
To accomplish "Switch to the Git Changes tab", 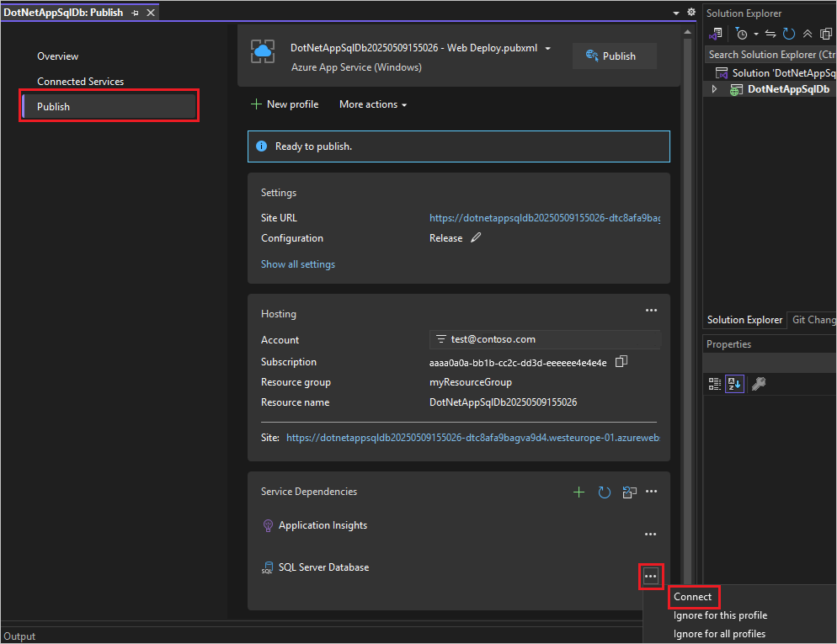I will (x=813, y=320).
